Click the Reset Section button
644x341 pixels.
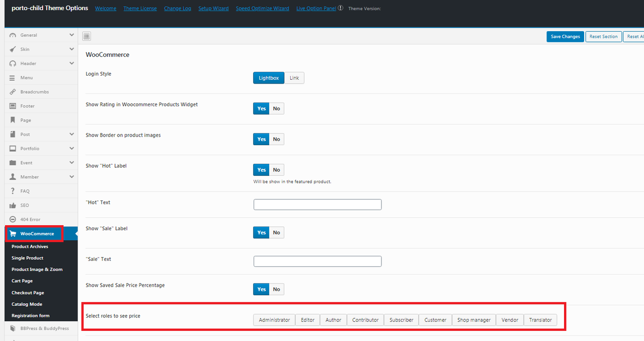(603, 37)
